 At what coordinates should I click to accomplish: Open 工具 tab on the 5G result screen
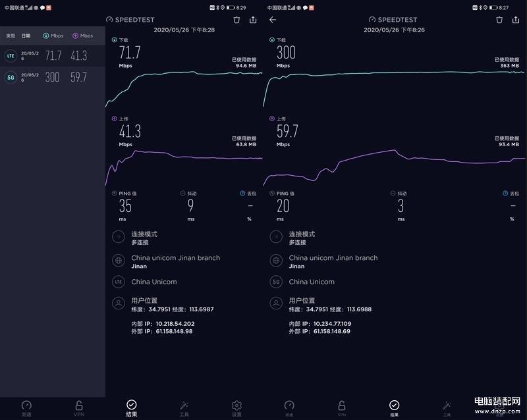click(447, 408)
